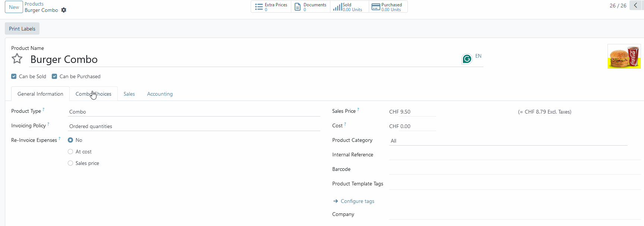This screenshot has height=226, width=644.
Task: Click the Cost help question mark
Action: 345,124
